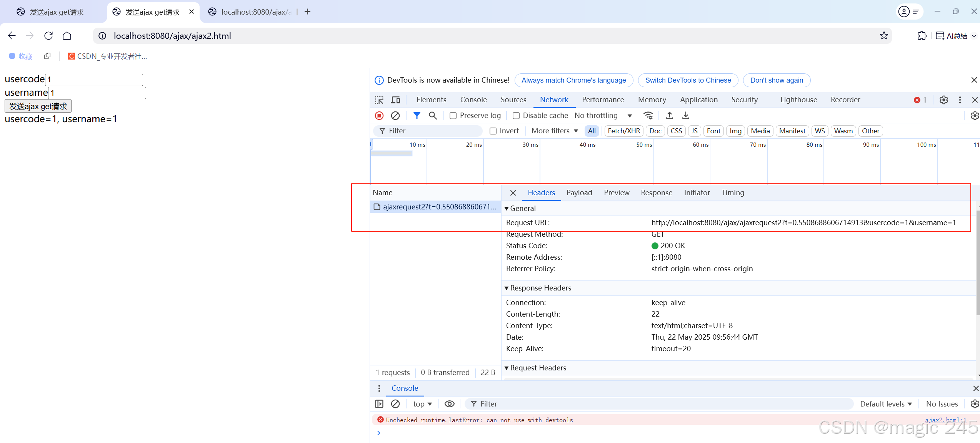Click the export HAR download icon
The image size is (980, 443).
[685, 115]
